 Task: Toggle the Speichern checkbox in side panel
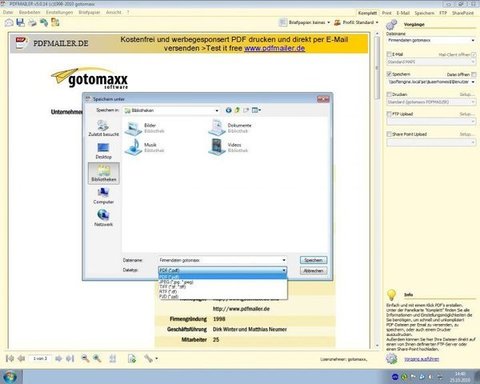pyautogui.click(x=389, y=74)
